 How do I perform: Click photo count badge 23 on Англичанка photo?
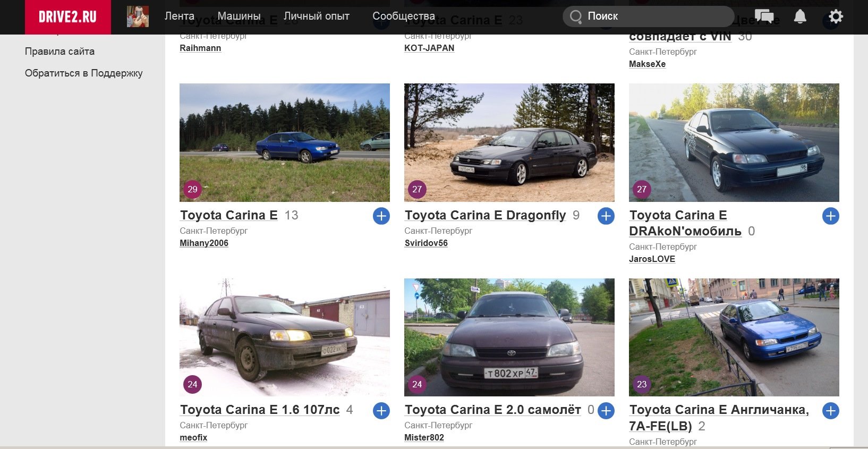(x=642, y=384)
